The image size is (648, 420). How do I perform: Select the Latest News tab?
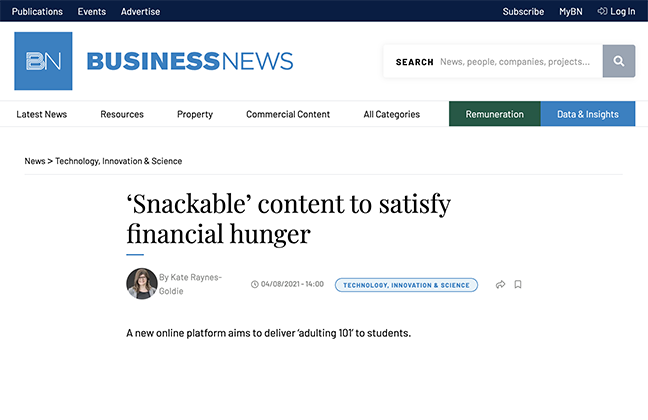point(42,114)
